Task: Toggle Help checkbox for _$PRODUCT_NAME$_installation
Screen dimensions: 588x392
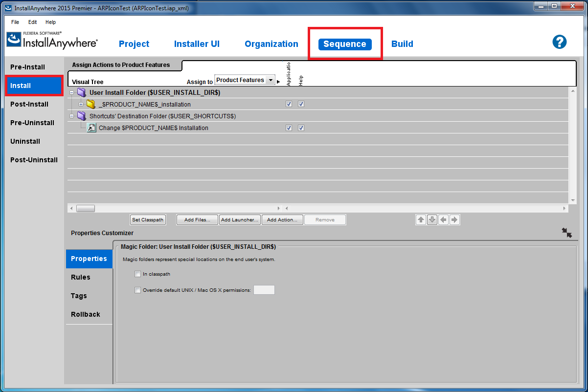Action: click(x=301, y=104)
